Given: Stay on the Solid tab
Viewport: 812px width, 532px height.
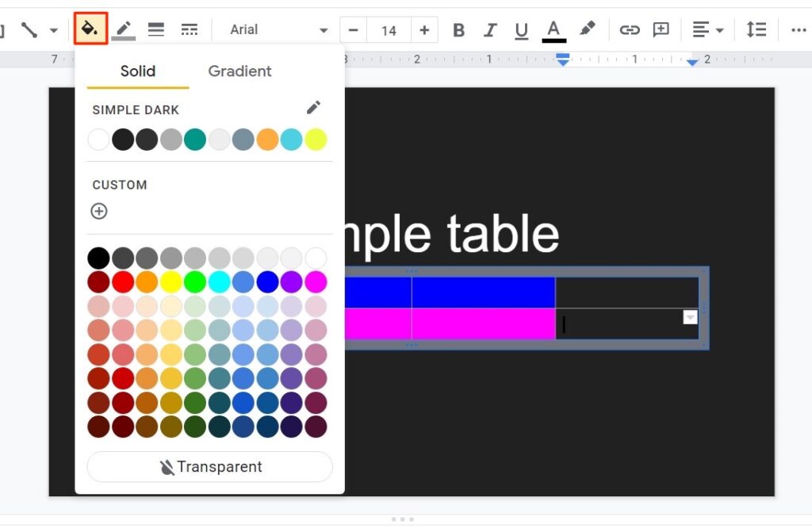Looking at the screenshot, I should point(136,71).
